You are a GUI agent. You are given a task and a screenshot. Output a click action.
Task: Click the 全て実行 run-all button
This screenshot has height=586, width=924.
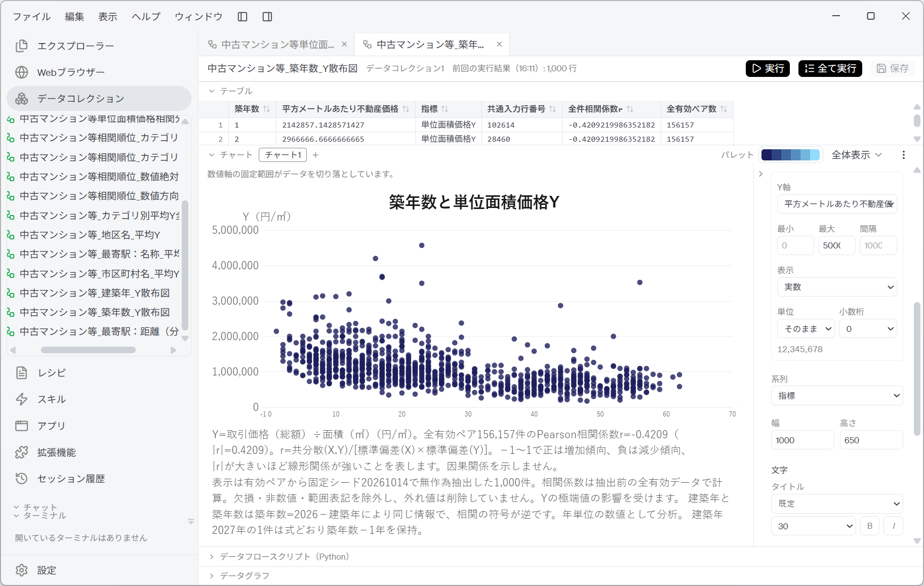[x=830, y=68]
